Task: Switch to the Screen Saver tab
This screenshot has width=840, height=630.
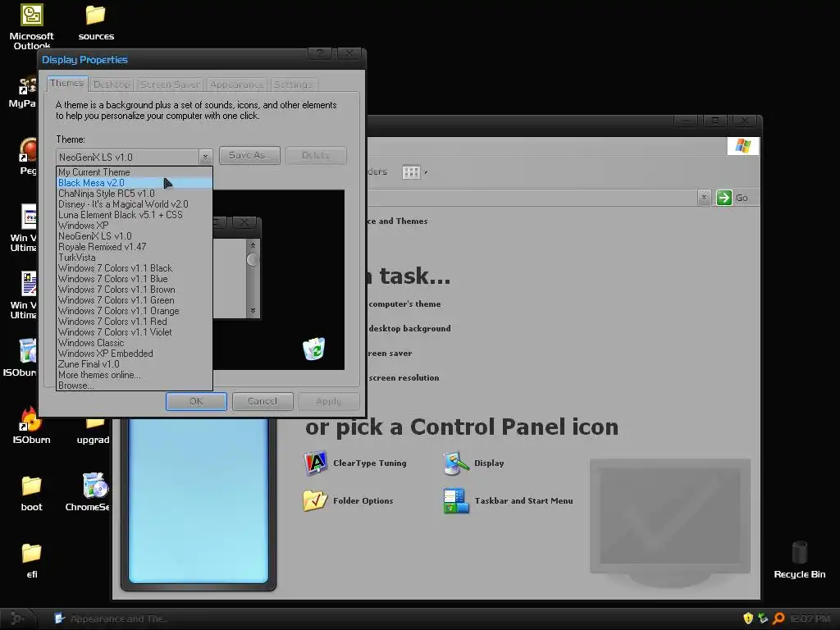Action: point(170,84)
